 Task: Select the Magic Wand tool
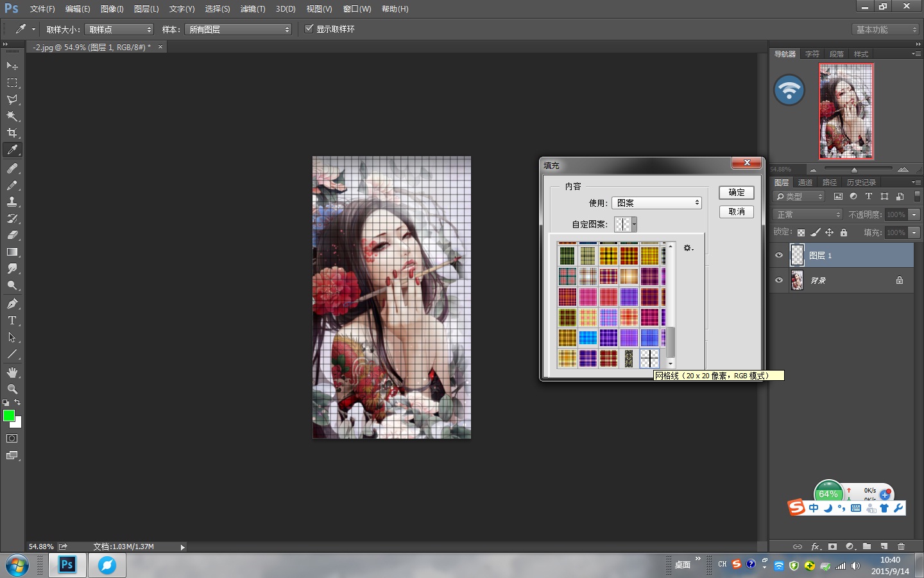pyautogui.click(x=12, y=116)
